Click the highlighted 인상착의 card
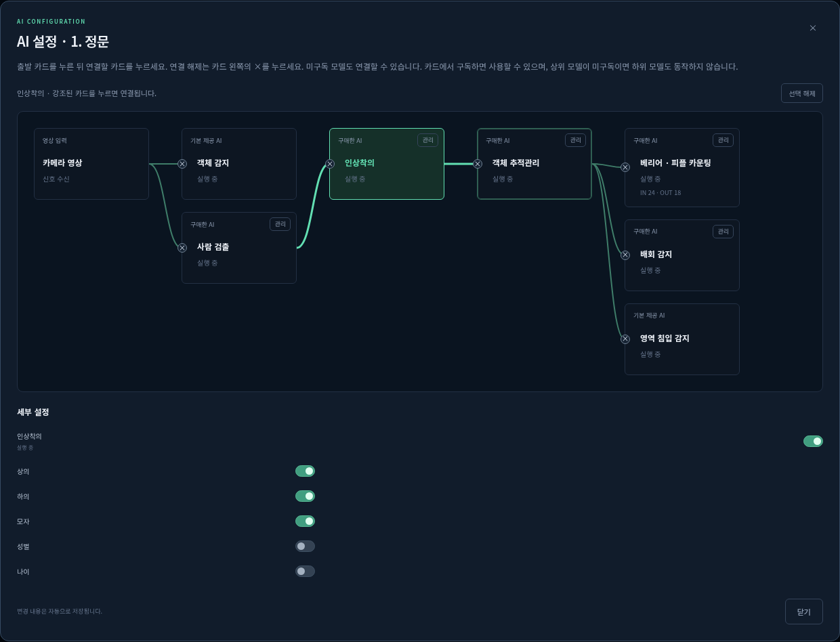 pos(387,164)
